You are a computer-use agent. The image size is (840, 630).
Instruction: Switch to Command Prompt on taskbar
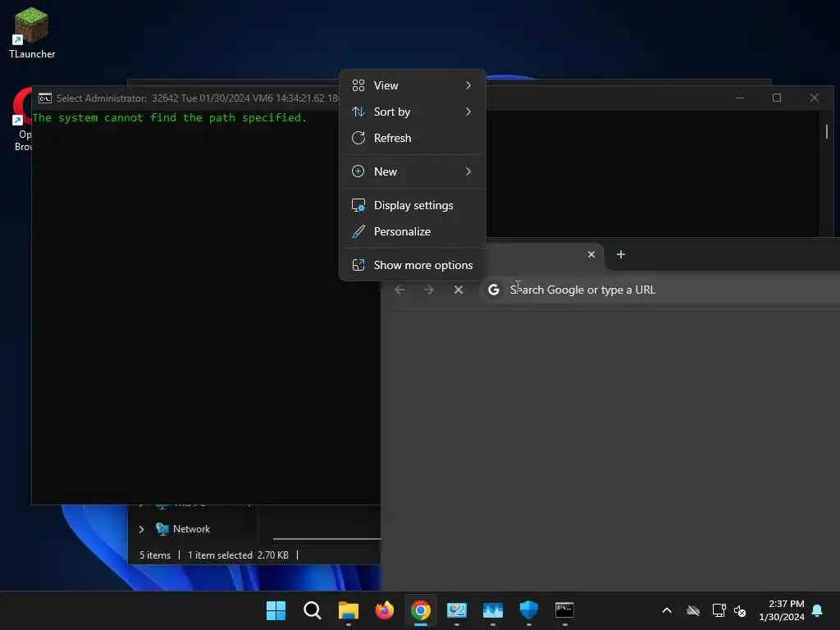coord(564,610)
